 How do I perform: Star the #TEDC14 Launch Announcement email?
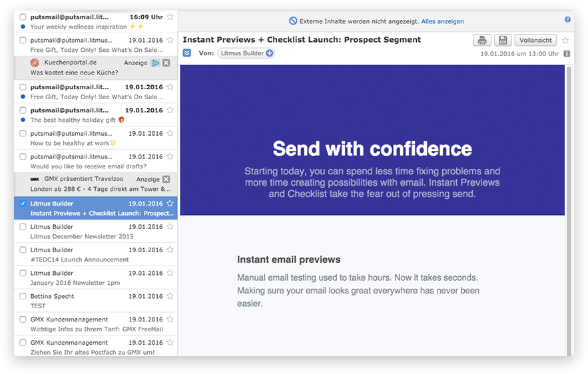(x=170, y=250)
